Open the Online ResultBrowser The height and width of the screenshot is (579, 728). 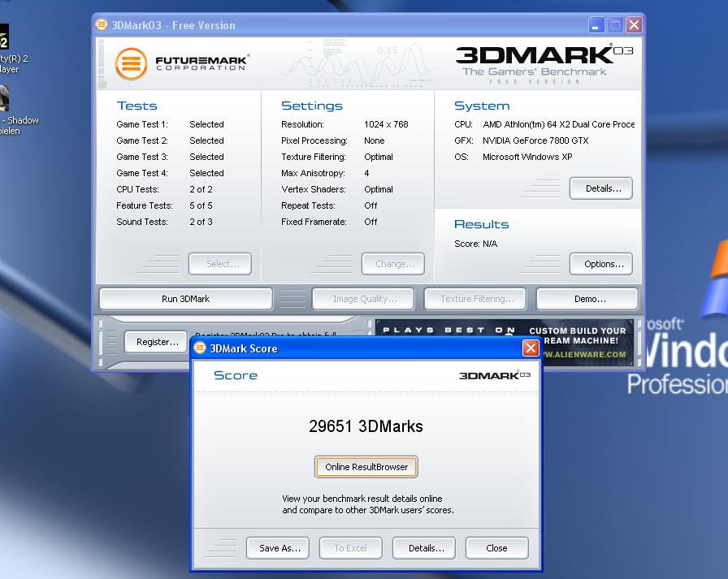click(x=366, y=467)
